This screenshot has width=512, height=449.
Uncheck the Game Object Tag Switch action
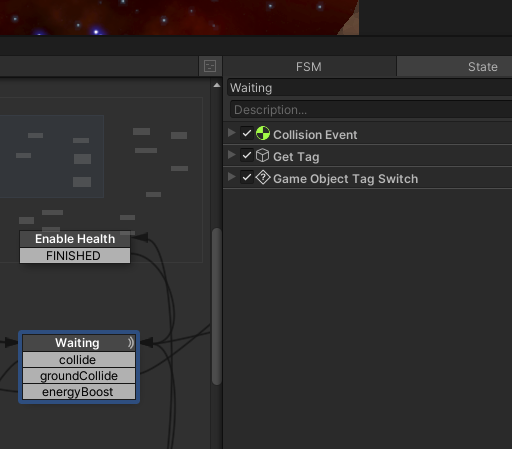click(247, 177)
